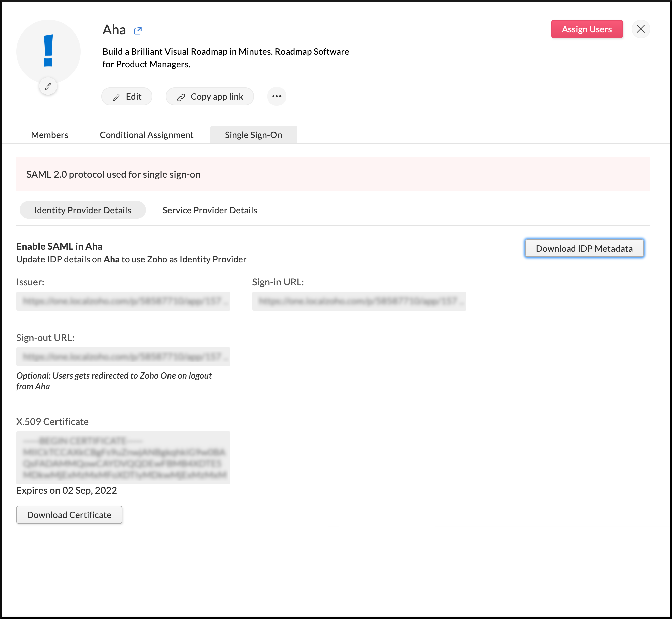
Task: Open Aha external link icon
Action: click(138, 31)
